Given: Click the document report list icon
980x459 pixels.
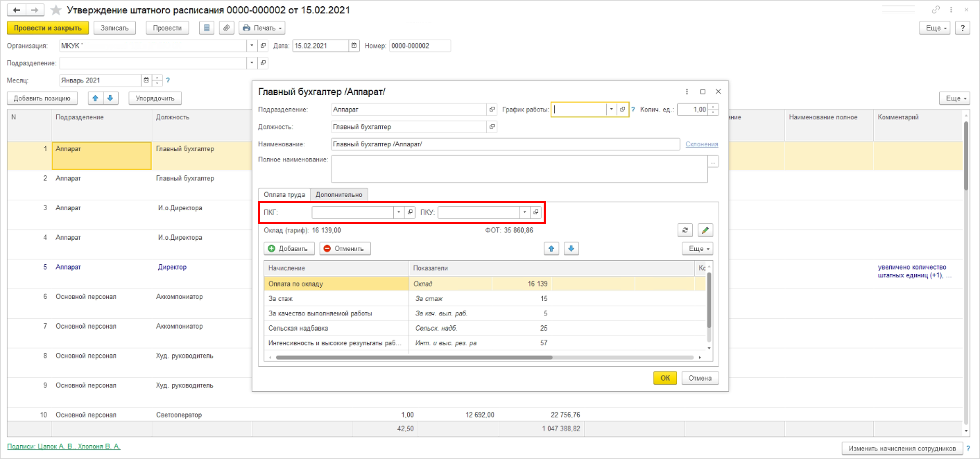Looking at the screenshot, I should click(206, 28).
